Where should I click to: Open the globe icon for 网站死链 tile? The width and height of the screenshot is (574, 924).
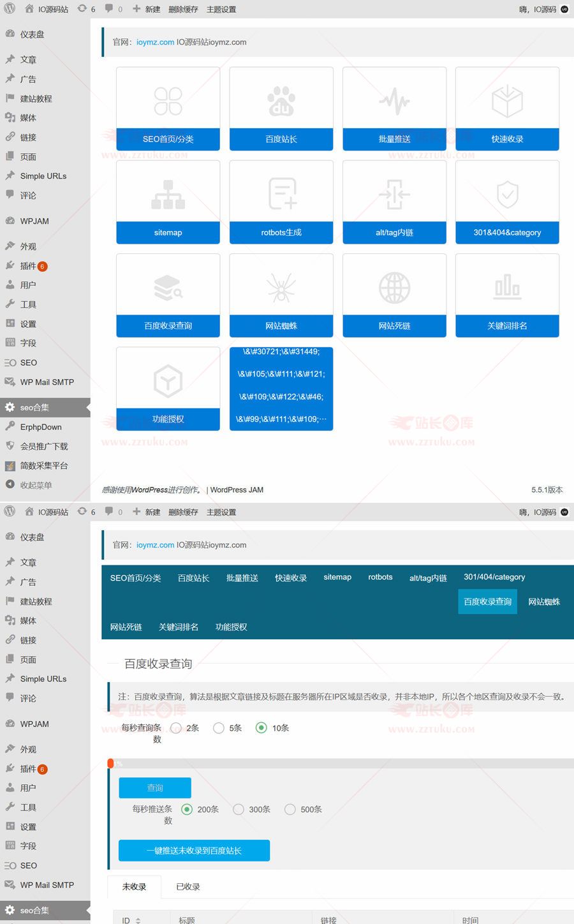pos(394,288)
